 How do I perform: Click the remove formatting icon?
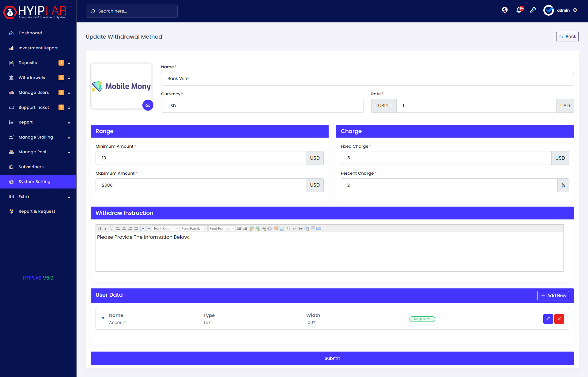click(307, 229)
